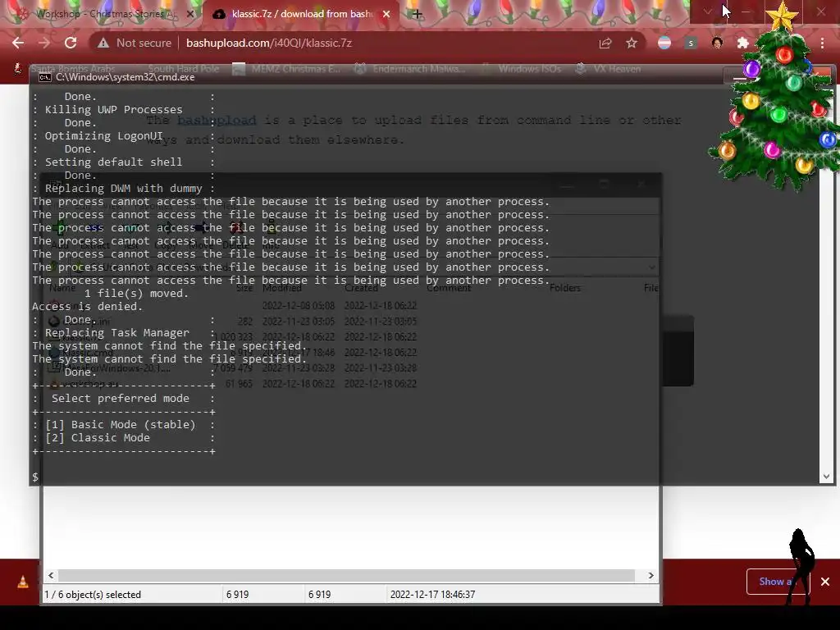Screen dimensions: 840x630
Task: Open the gray S extension icon
Action: point(691,43)
